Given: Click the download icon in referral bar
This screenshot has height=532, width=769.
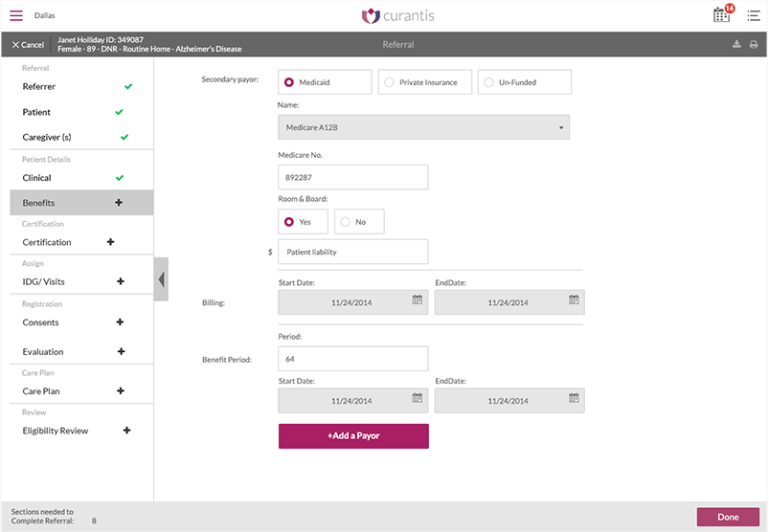Looking at the screenshot, I should [736, 45].
